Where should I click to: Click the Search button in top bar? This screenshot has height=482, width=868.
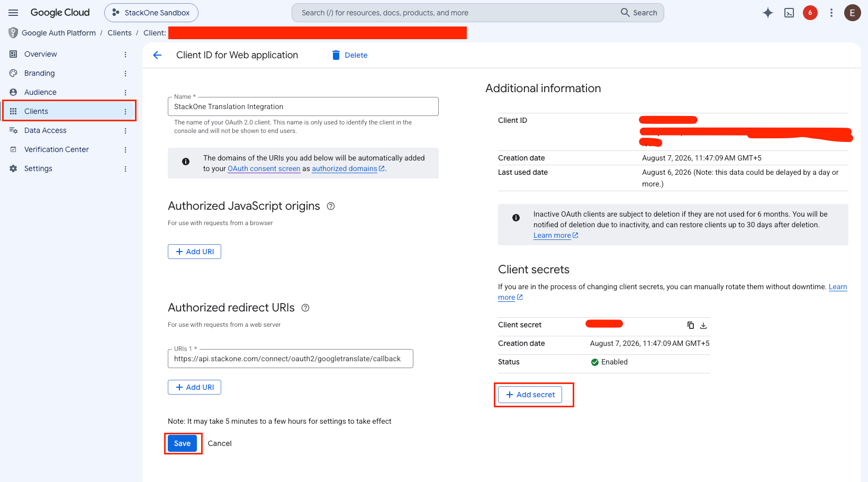(x=639, y=13)
